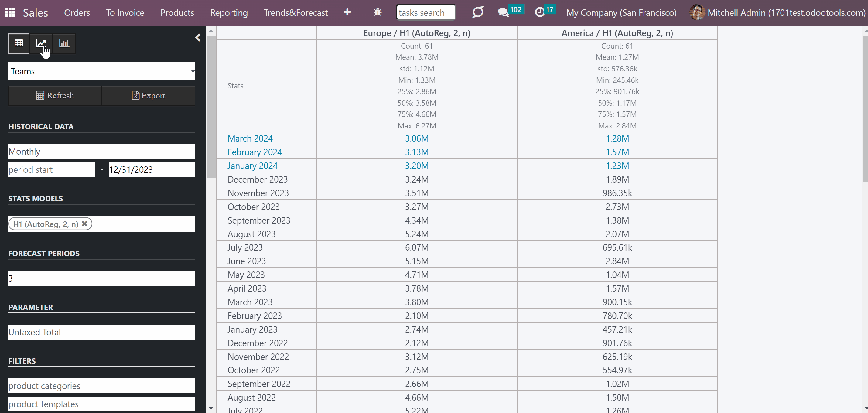Switch to line chart view

click(x=41, y=43)
